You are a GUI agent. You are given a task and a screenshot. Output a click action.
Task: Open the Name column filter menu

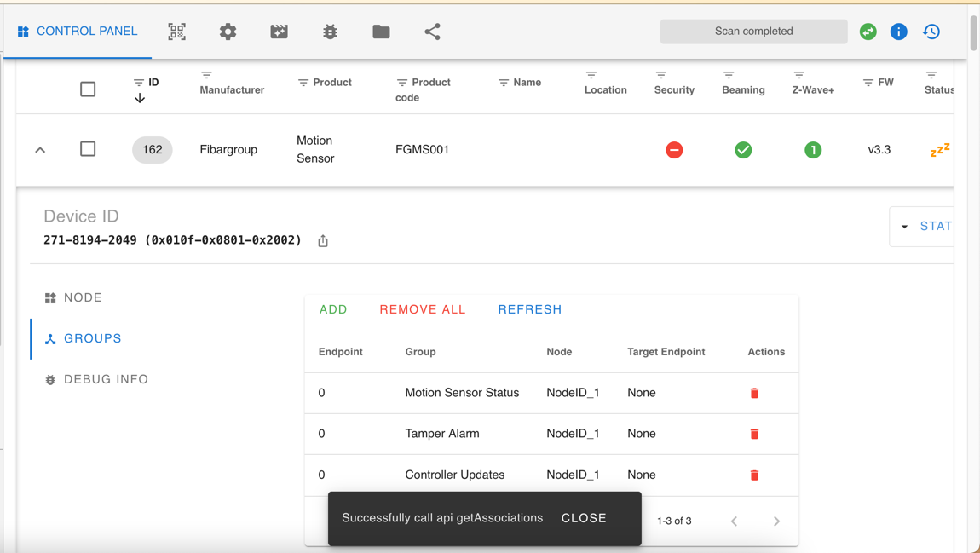(502, 82)
